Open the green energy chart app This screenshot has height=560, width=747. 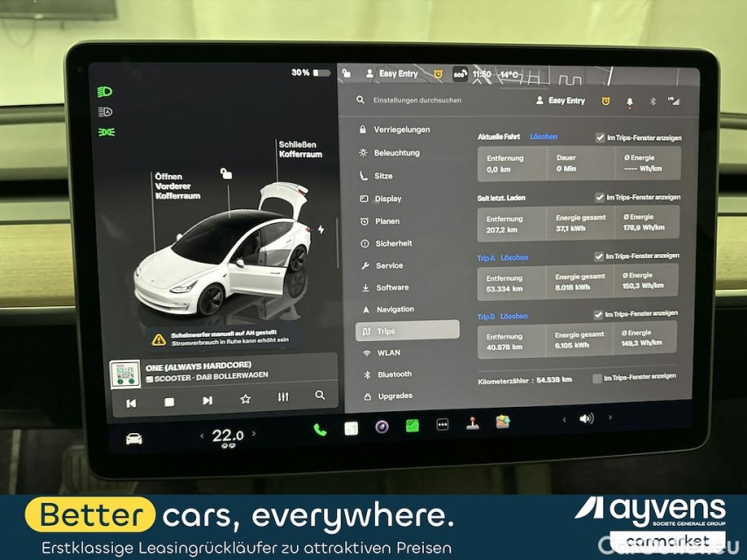412,425
